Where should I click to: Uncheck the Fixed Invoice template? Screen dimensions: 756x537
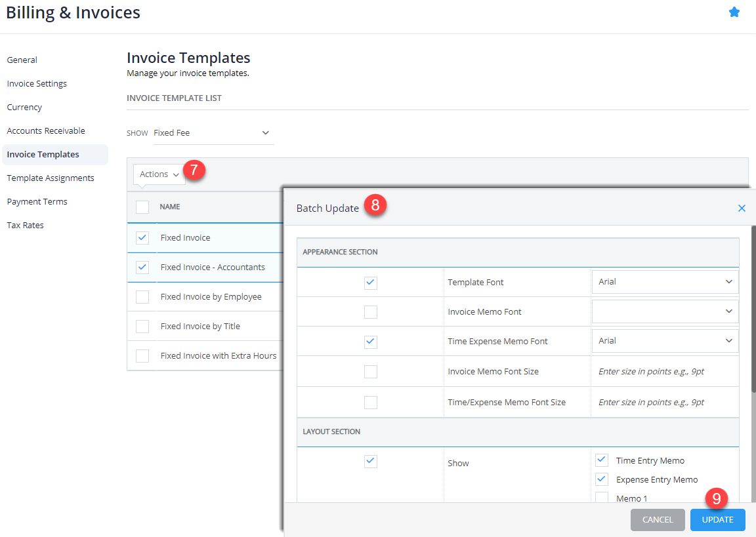142,237
